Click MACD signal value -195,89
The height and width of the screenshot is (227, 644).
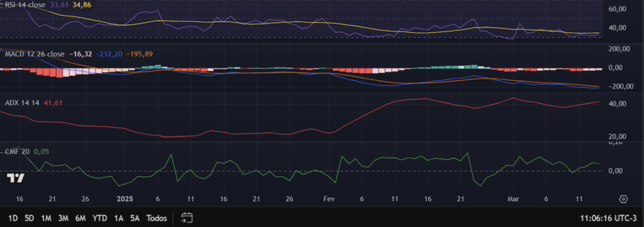(x=139, y=54)
